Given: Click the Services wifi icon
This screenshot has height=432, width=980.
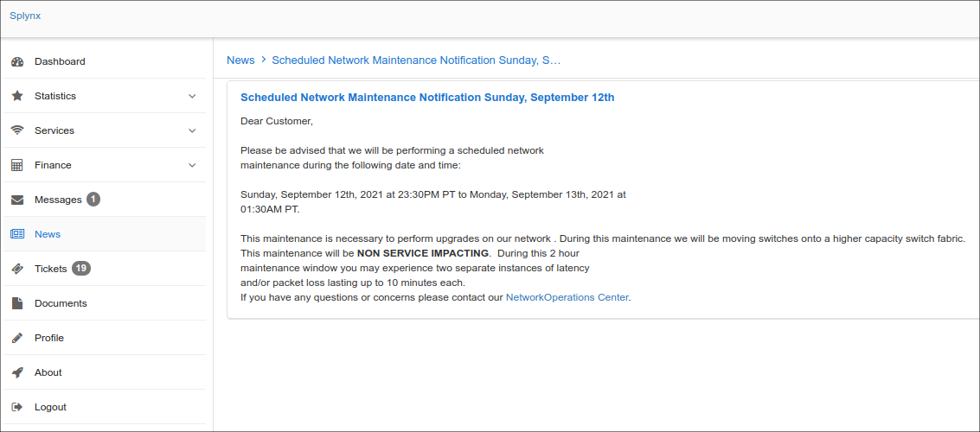Looking at the screenshot, I should click(x=17, y=130).
